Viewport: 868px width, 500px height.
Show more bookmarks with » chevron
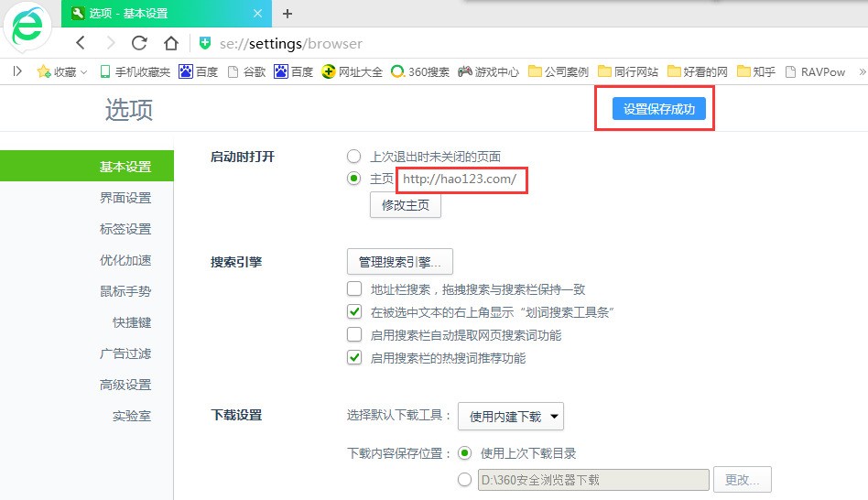point(862,71)
